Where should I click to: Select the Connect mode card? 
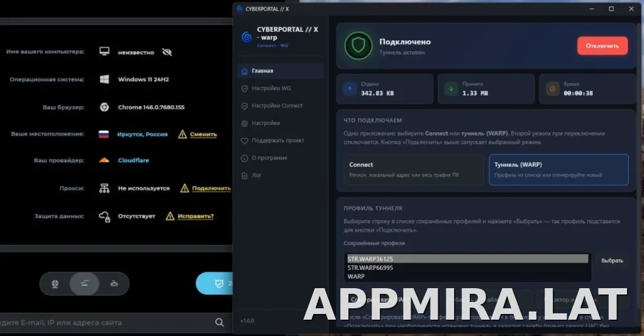coord(414,170)
